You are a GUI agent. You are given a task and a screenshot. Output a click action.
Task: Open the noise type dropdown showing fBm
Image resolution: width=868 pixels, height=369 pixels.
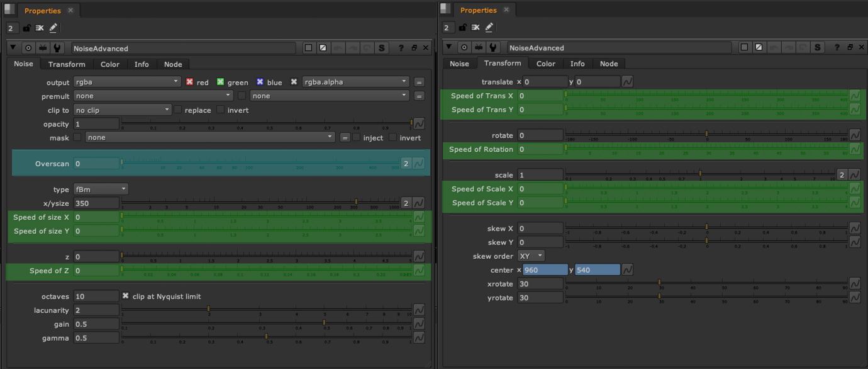click(x=101, y=189)
